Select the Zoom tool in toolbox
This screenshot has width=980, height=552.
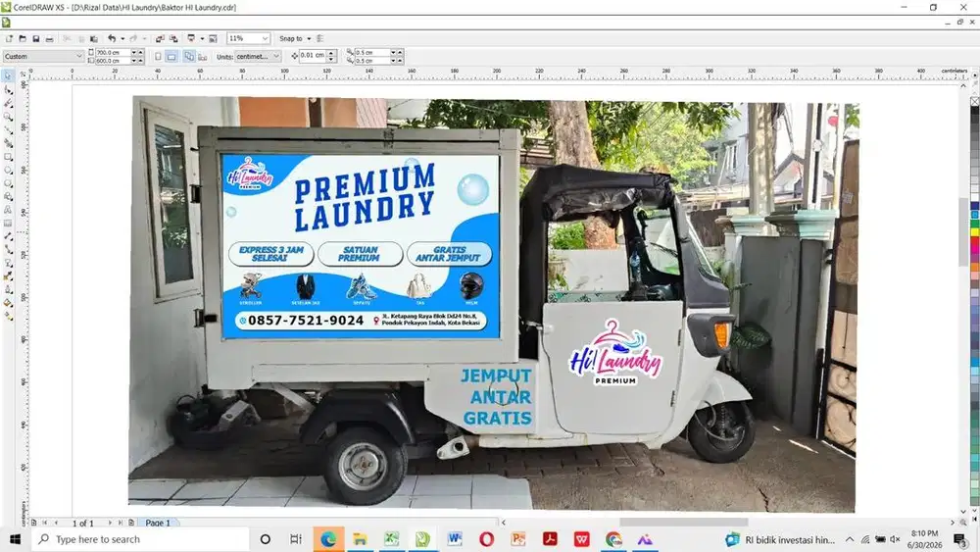[x=8, y=117]
